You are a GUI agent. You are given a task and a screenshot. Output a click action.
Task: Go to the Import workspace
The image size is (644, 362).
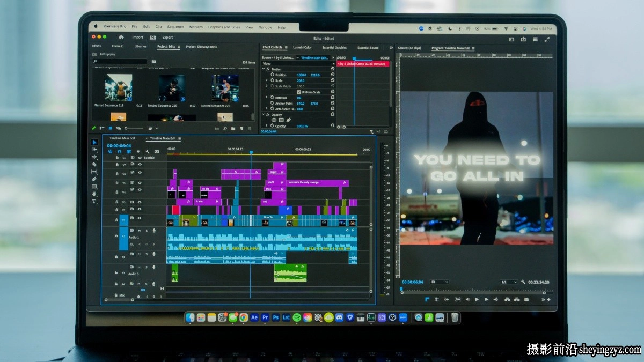(137, 37)
